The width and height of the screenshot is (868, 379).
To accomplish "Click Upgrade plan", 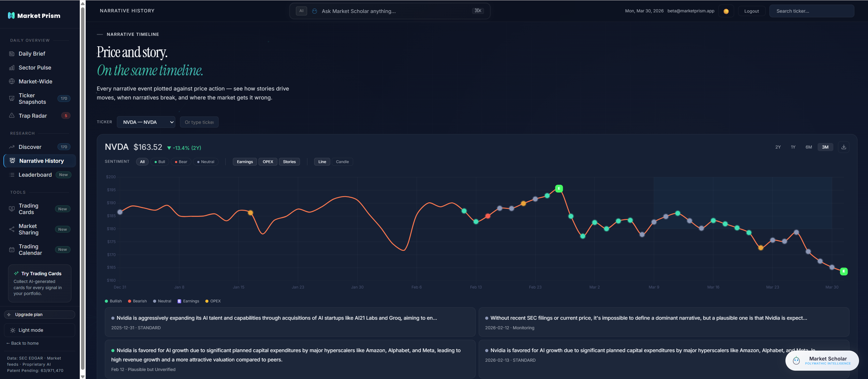I will point(39,314).
